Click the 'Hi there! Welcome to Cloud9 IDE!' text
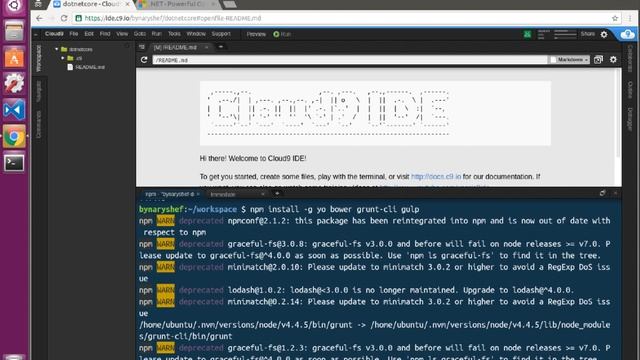Image resolution: width=640 pixels, height=360 pixels. [253, 158]
